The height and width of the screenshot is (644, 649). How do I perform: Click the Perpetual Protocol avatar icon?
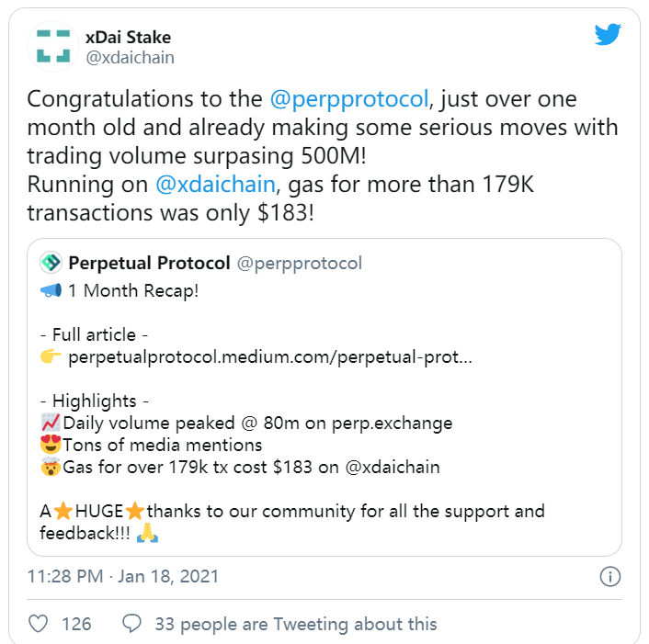coord(51,264)
